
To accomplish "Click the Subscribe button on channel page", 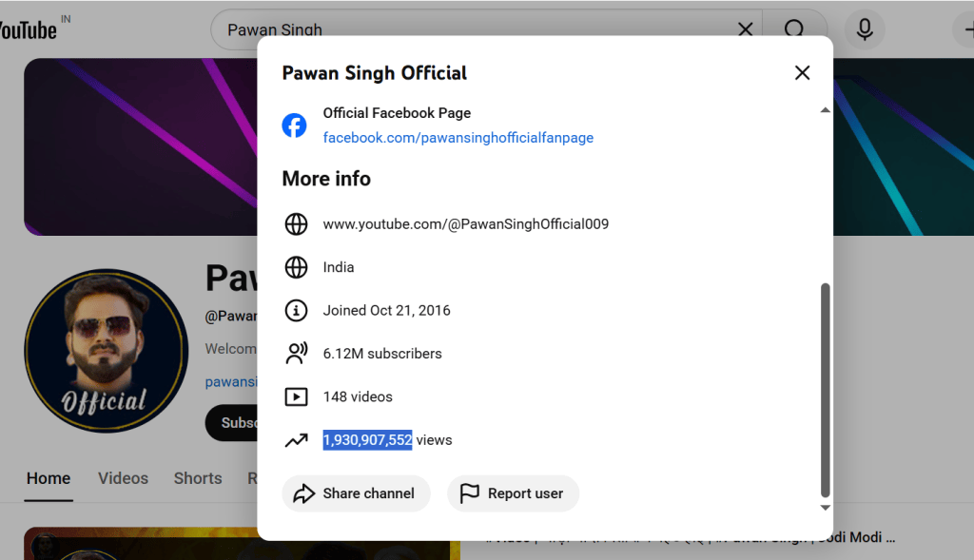I will coord(232,423).
